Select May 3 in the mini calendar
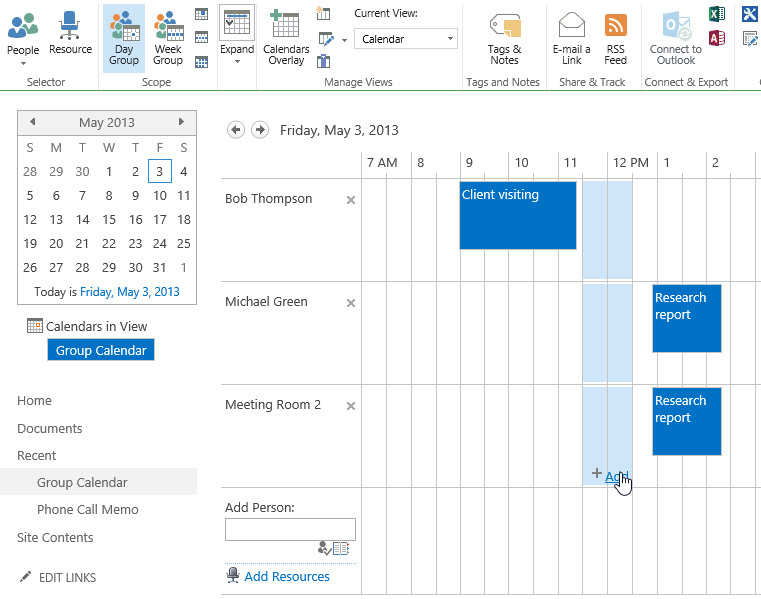761x599 pixels. coord(160,171)
